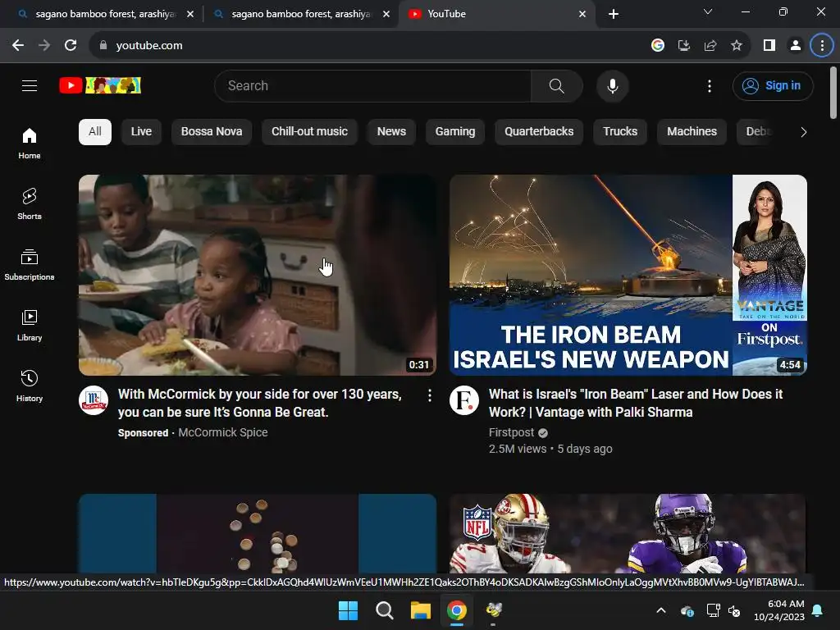This screenshot has width=840, height=630.
Task: Click the Firstpost channel name
Action: pos(511,432)
